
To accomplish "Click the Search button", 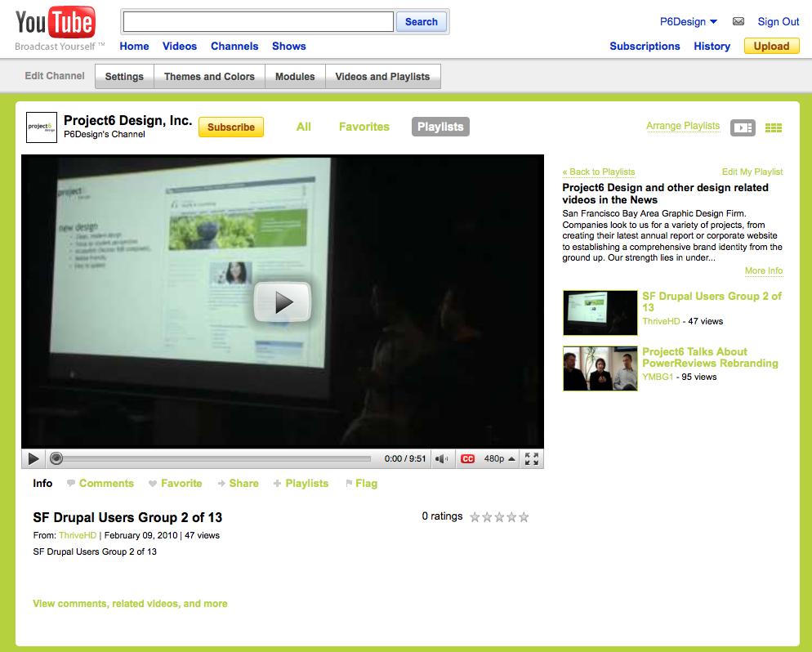I will pos(421,22).
